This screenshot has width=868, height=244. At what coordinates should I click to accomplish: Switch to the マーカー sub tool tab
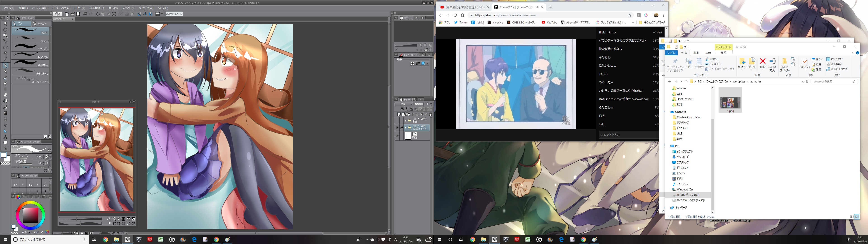click(42, 23)
